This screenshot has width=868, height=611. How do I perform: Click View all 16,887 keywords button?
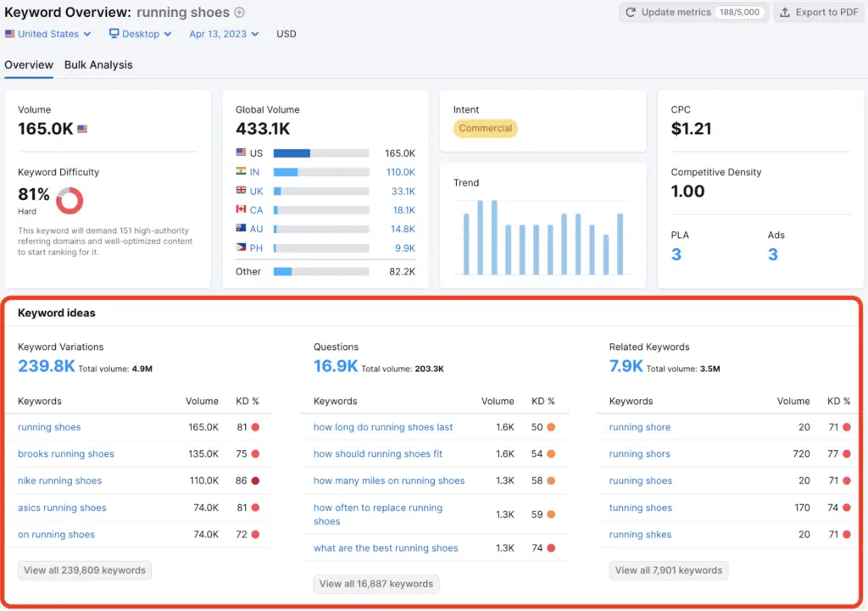376,584
